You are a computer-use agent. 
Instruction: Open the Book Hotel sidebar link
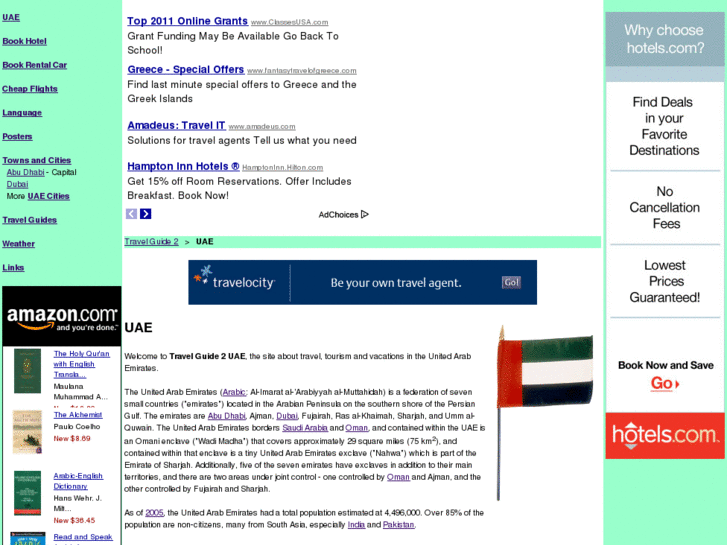(25, 41)
